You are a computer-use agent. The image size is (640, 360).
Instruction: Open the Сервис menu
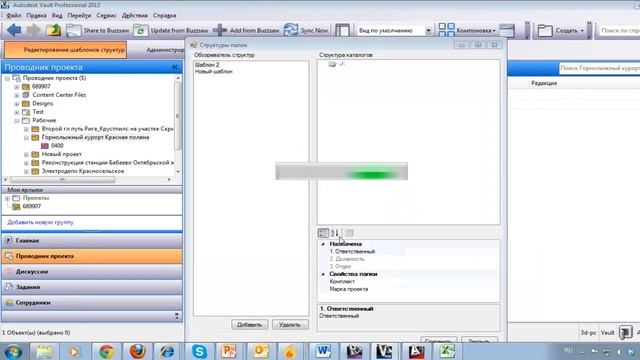coord(107,16)
